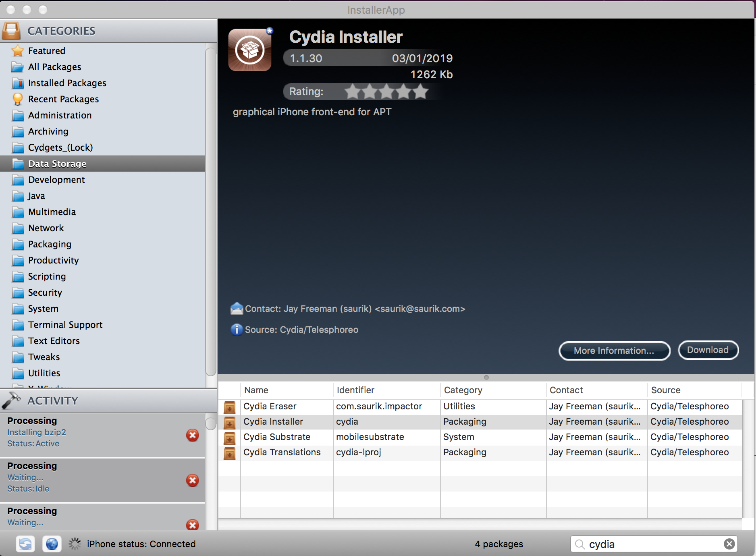Image resolution: width=756 pixels, height=556 pixels.
Task: Select the Recent Packages category
Action: 102,99
